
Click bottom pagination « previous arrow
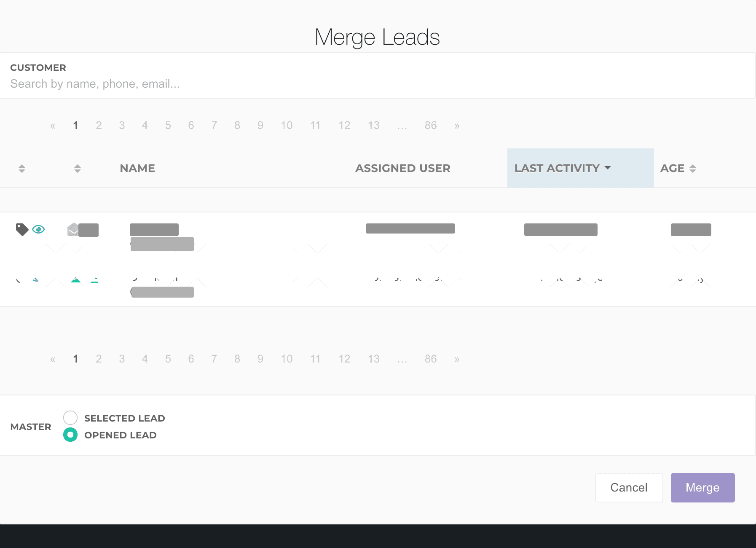[53, 359]
